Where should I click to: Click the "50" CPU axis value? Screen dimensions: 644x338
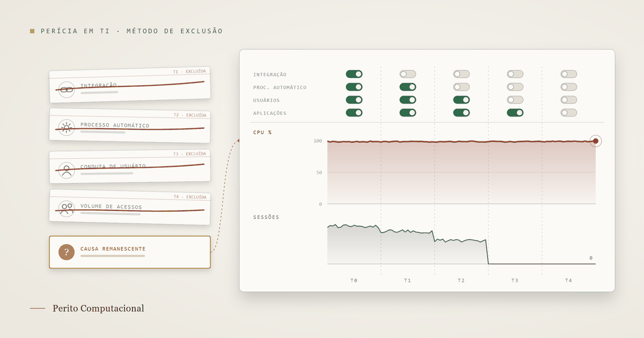point(319,173)
